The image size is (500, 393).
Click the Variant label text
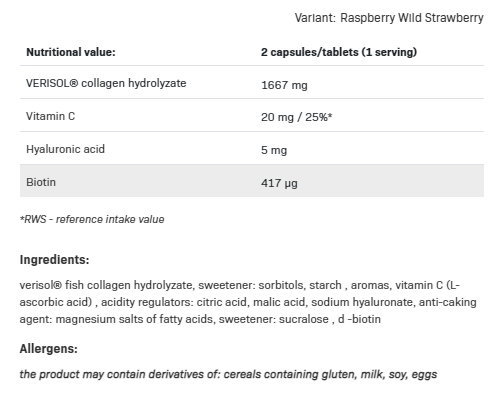[x=315, y=18]
